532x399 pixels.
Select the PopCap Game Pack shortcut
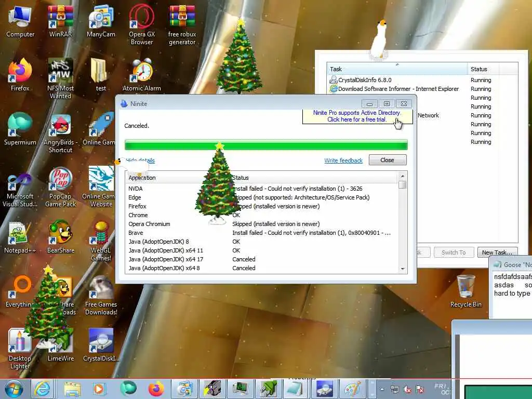click(x=60, y=187)
